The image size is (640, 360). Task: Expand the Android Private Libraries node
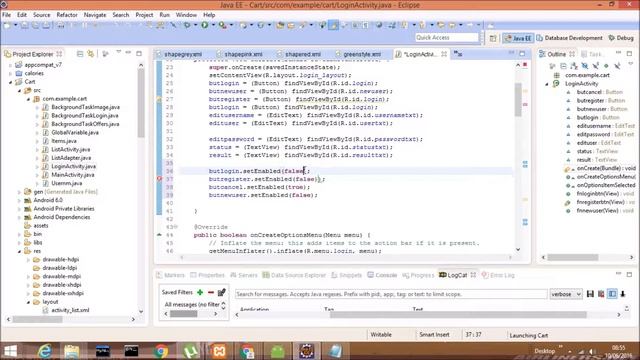click(x=19, y=209)
